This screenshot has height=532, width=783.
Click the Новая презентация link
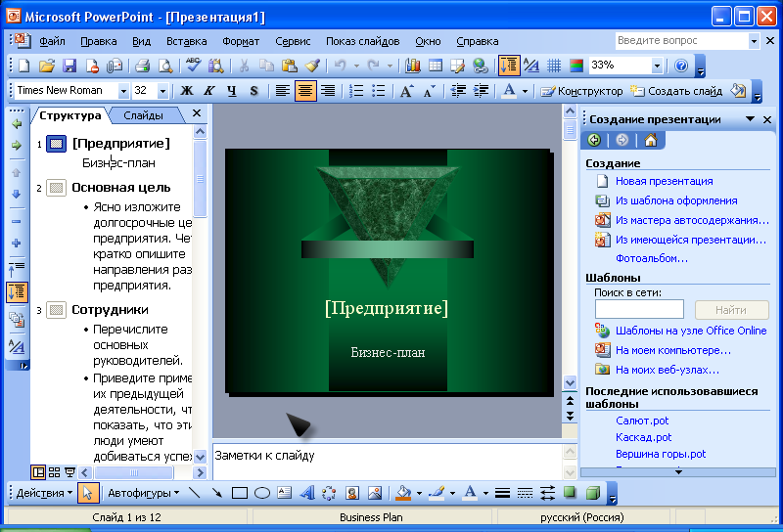[x=665, y=181]
